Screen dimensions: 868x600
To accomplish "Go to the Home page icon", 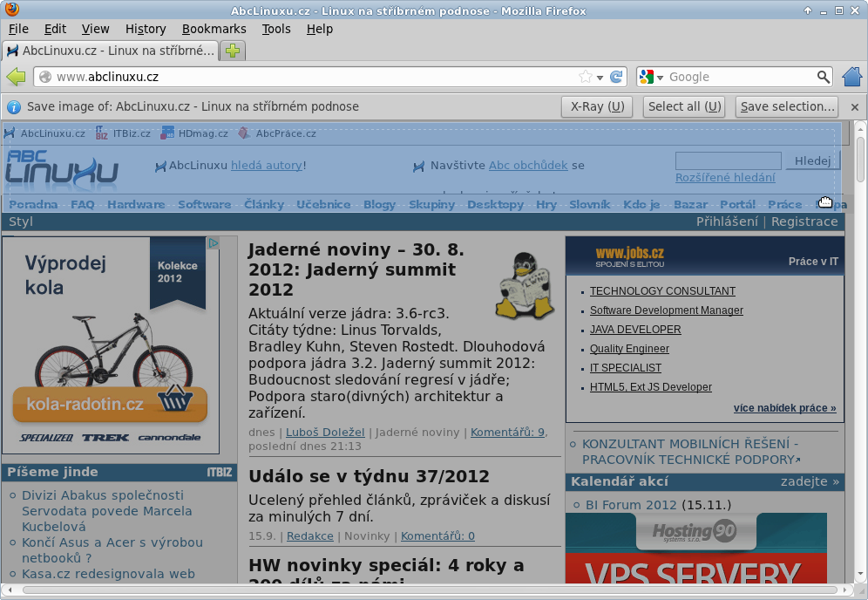I will 852,77.
